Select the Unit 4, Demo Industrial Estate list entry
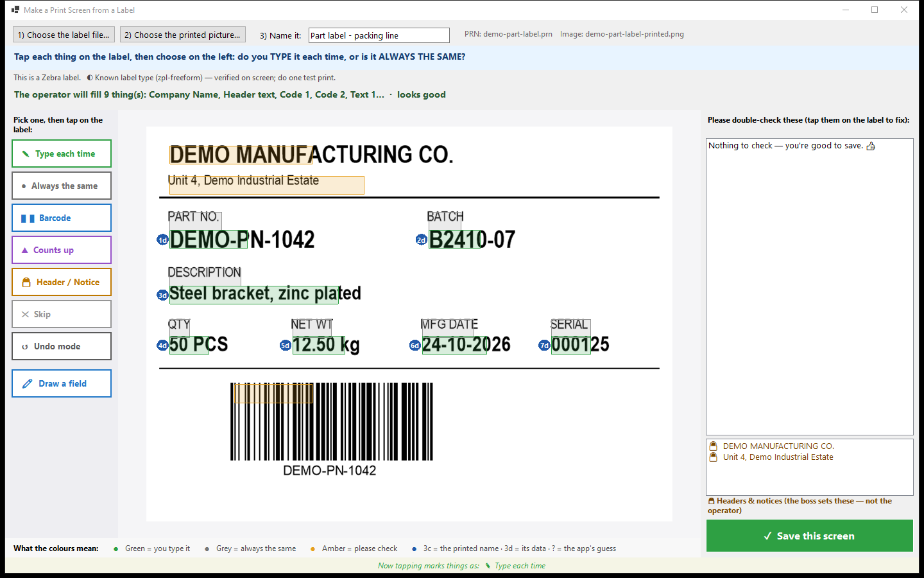Screen dimensions: 924x578 pyautogui.click(x=778, y=457)
